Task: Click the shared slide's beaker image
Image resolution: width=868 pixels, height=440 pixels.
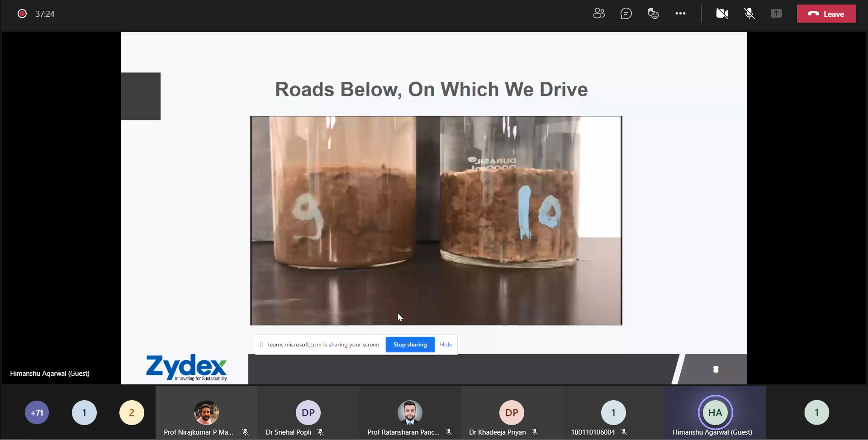Action: pyautogui.click(x=436, y=221)
